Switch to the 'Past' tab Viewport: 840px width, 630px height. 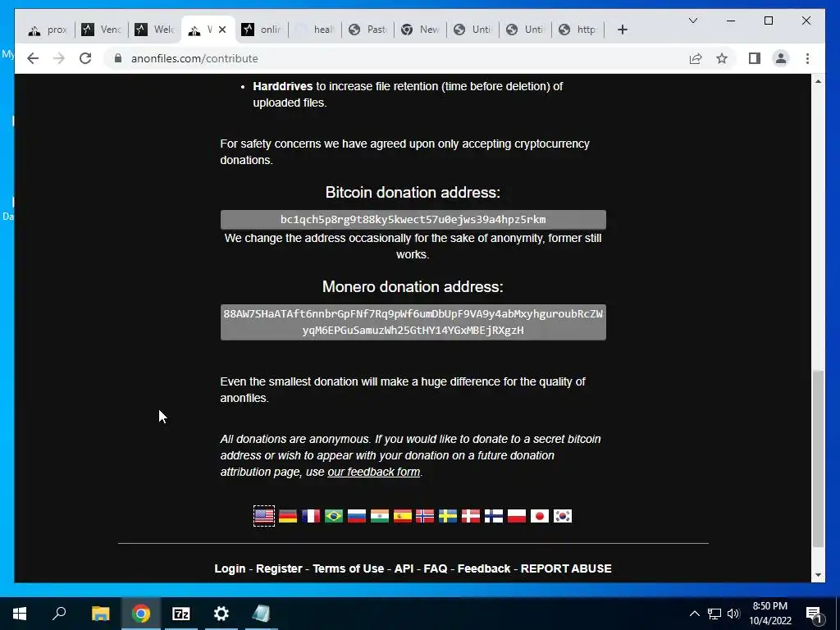click(x=368, y=30)
